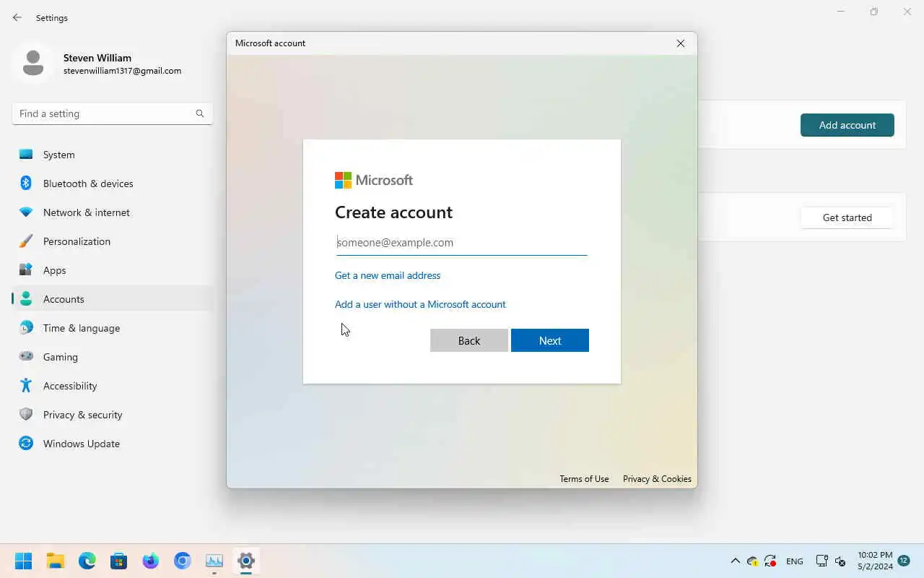924x578 pixels.
Task: Restore down the Settings window
Action: 874,12
